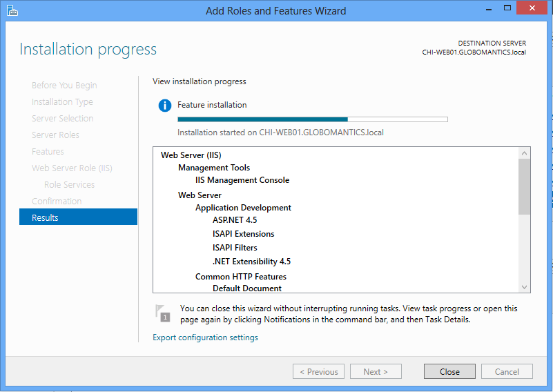553x392 pixels.
Task: Click the Feature installation label
Action: (x=212, y=105)
